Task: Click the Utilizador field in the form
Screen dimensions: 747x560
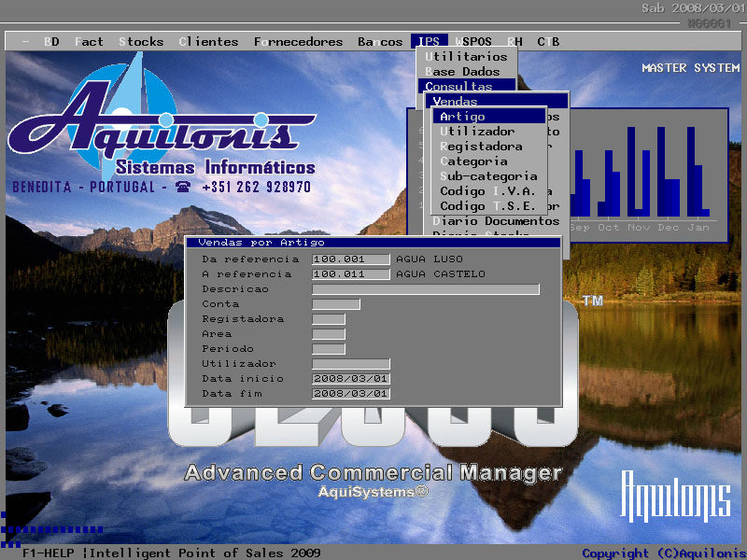Action: pos(351,364)
